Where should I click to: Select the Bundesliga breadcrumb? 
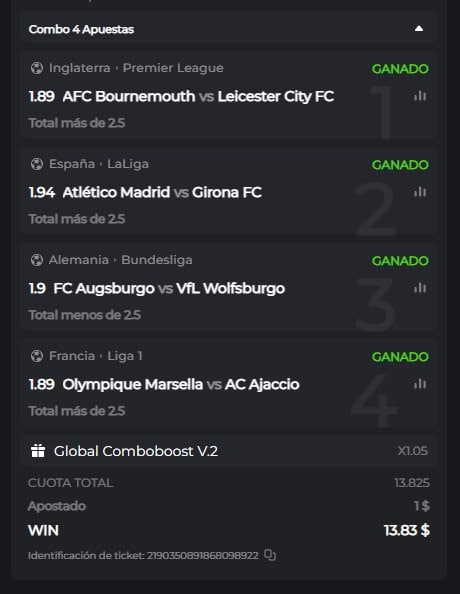pos(157,260)
